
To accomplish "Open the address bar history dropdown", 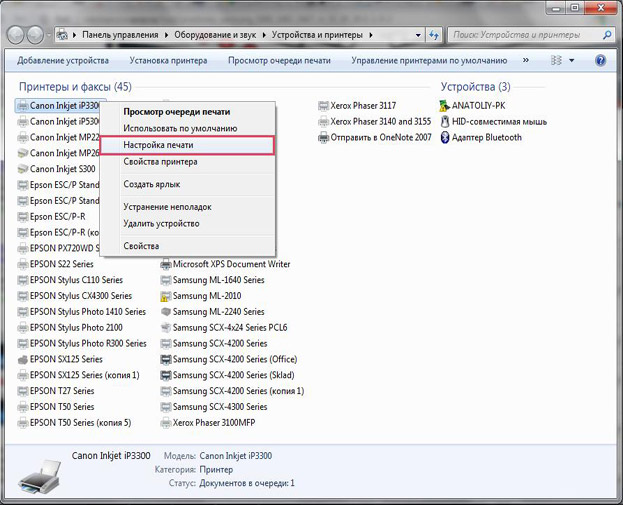I will point(418,35).
